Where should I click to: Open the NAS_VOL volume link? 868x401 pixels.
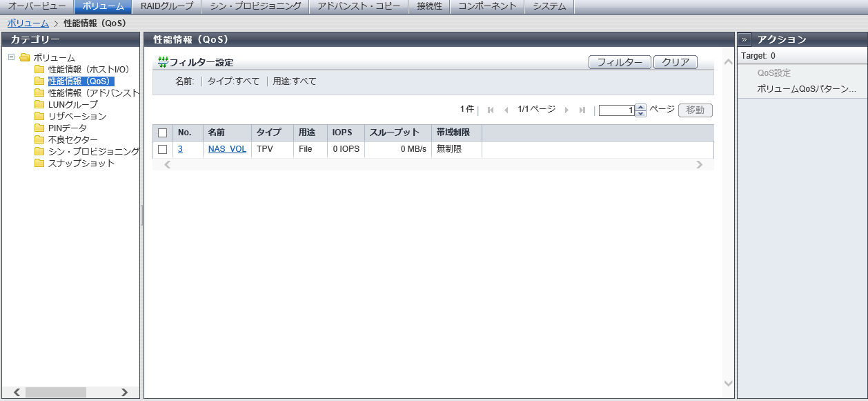point(227,149)
